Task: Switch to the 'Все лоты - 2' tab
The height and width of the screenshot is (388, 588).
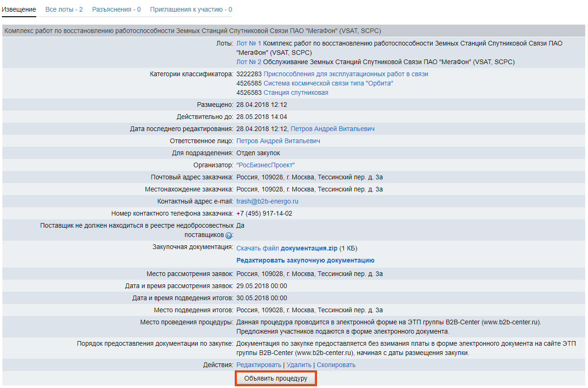Action: coord(64,9)
